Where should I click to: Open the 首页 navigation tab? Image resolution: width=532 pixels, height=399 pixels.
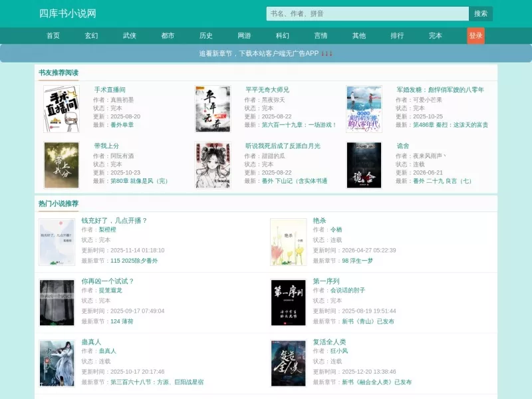coord(53,36)
